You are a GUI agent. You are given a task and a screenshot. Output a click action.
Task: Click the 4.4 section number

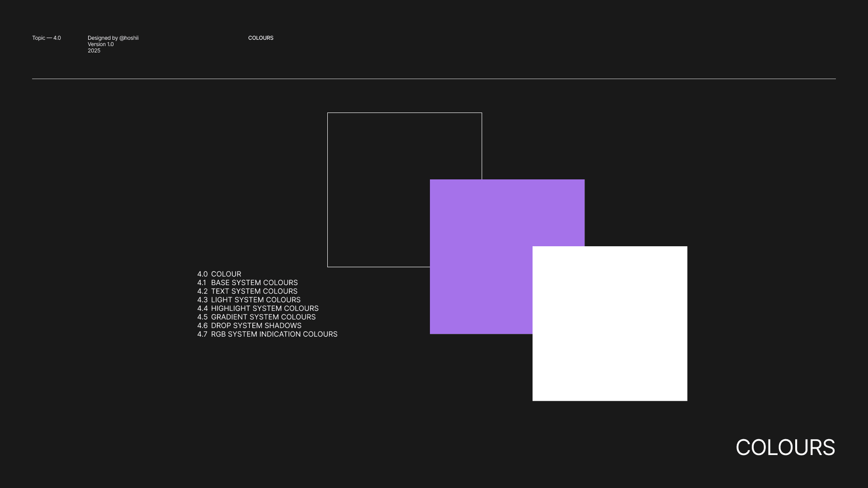pyautogui.click(x=202, y=308)
